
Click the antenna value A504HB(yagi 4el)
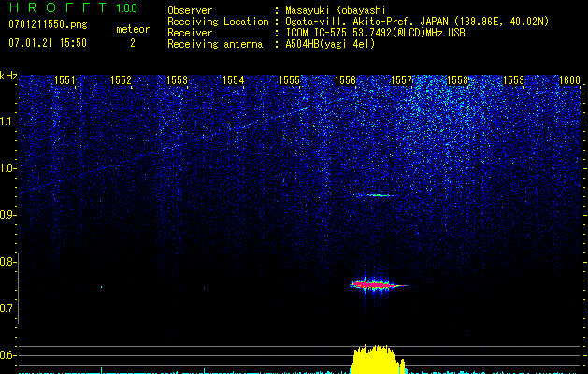click(x=330, y=44)
